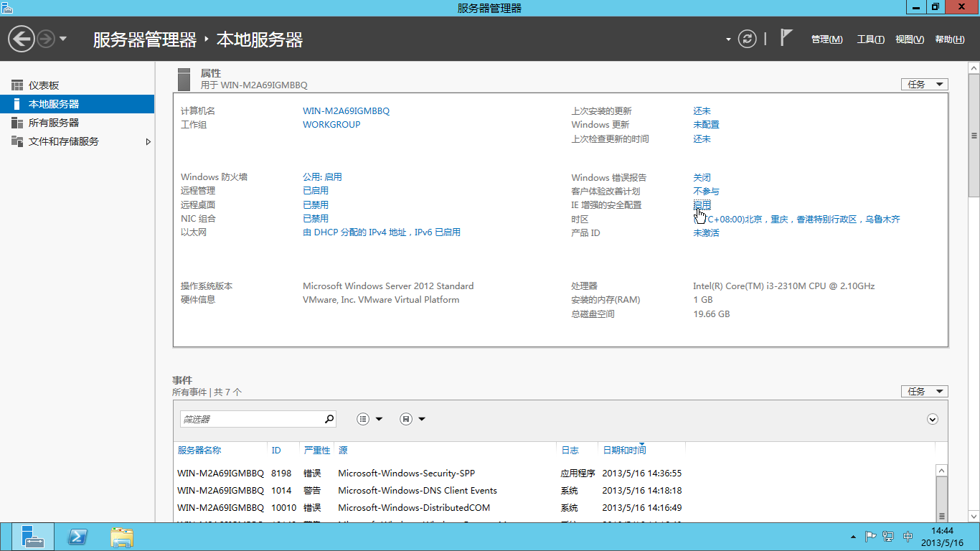Click the computer name WIN-M2A69IGMBBQ link
Image resolution: width=980 pixels, height=551 pixels.
tap(346, 111)
